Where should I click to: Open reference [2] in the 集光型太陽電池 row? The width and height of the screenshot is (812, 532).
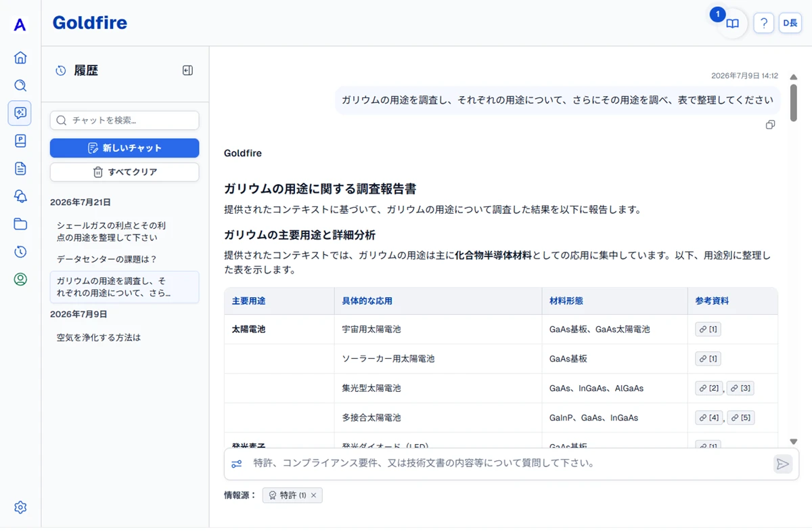(709, 388)
